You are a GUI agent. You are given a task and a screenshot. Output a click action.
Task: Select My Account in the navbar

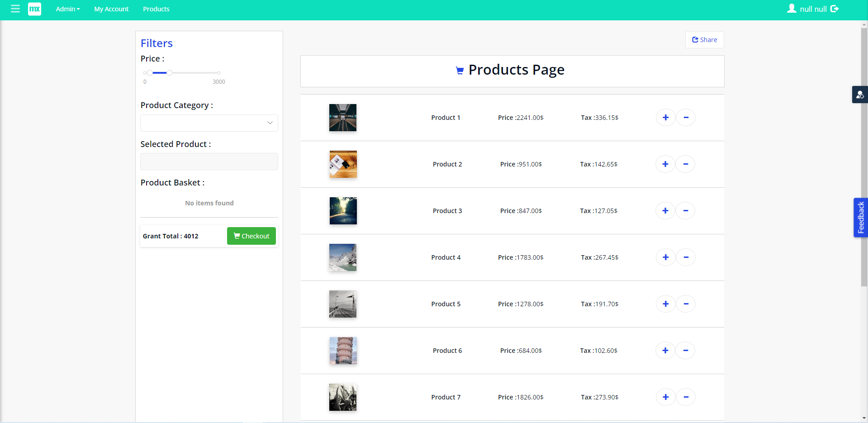point(111,9)
